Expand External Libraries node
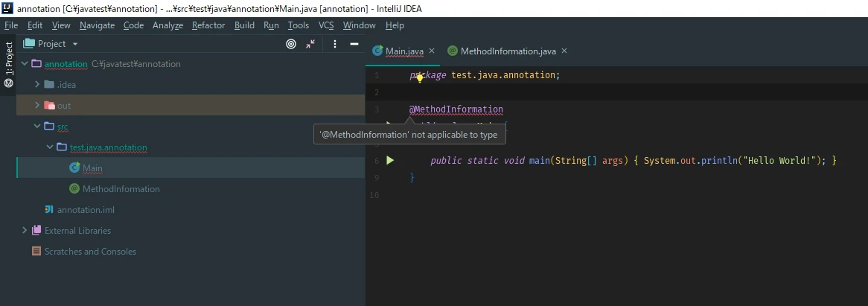Viewport: 868px width, 306px height. coord(24,230)
